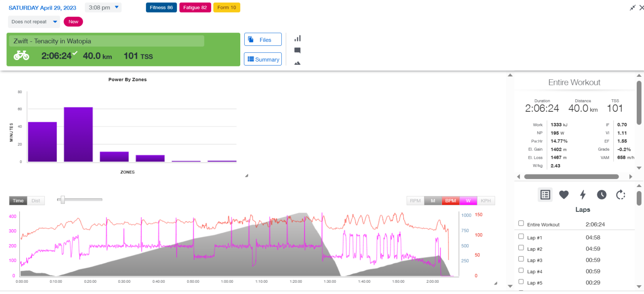Select the laps list icon
The width and height of the screenshot is (644, 294).
[545, 195]
